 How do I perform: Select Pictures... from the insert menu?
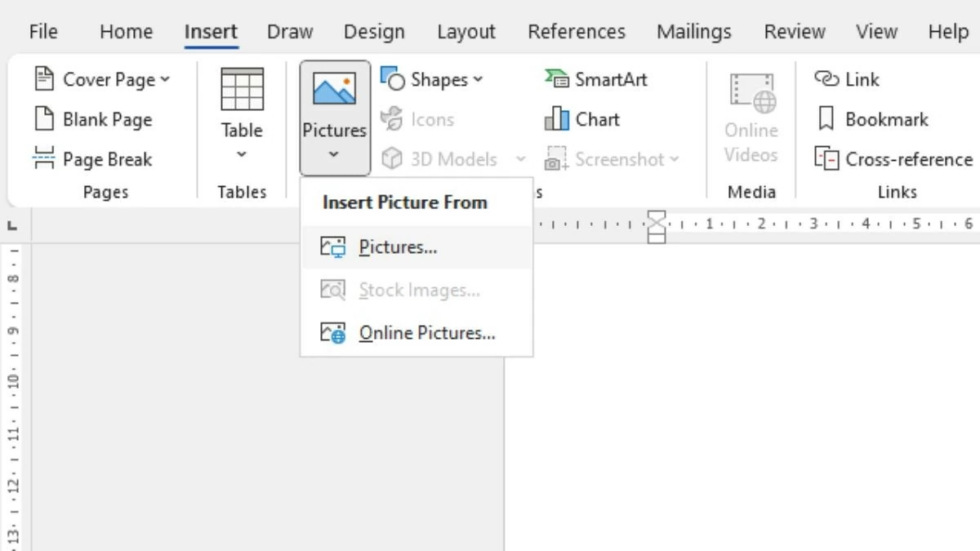398,247
